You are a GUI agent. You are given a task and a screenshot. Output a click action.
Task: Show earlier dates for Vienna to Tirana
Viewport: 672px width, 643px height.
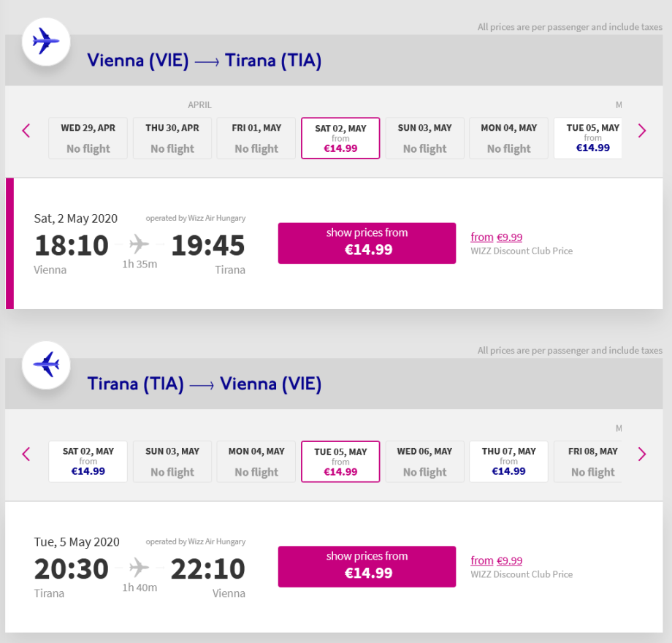(26, 131)
